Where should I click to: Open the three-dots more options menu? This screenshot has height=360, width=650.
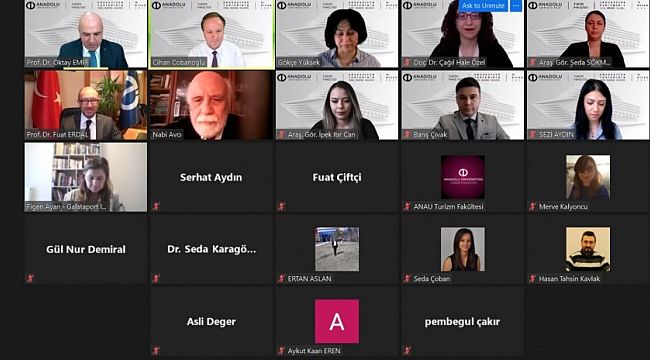pos(516,6)
